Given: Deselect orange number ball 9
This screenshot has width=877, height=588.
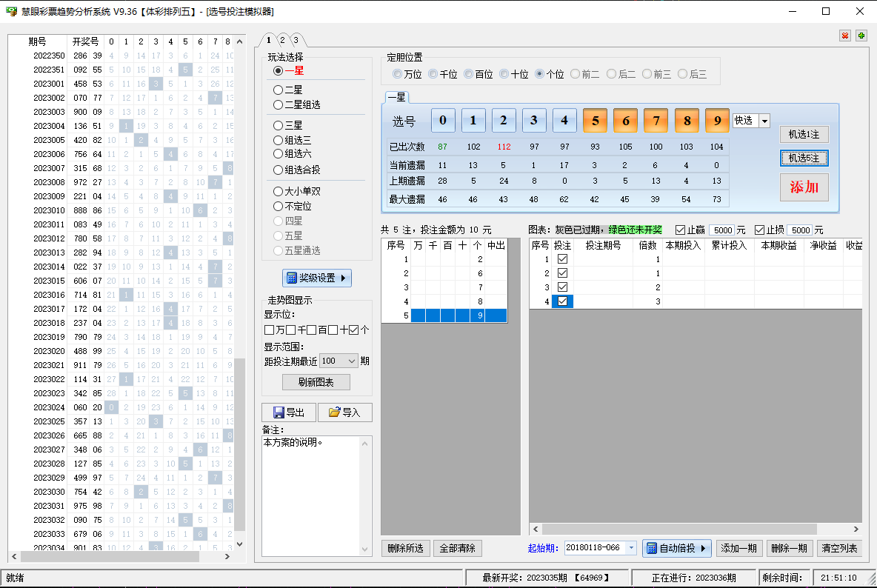Looking at the screenshot, I should click(717, 120).
